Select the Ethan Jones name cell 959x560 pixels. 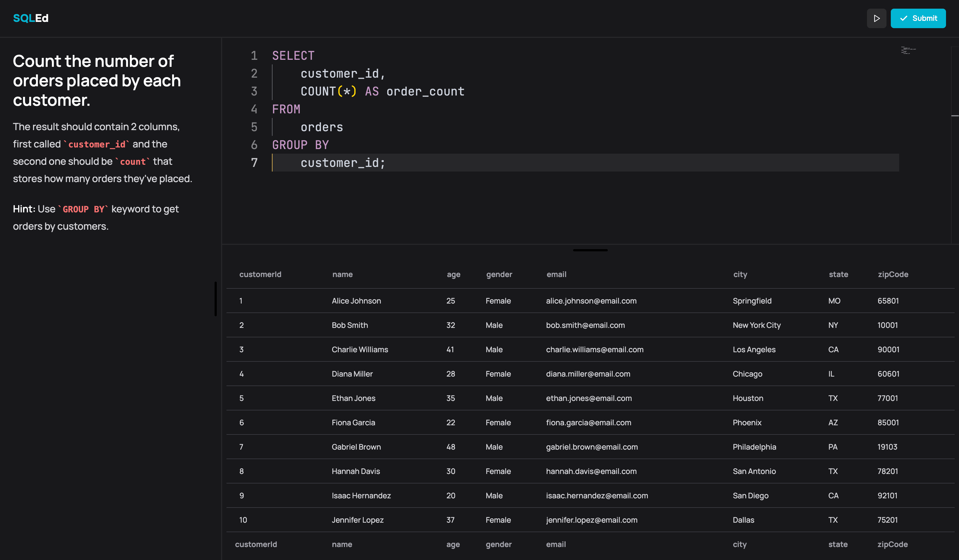click(x=353, y=398)
